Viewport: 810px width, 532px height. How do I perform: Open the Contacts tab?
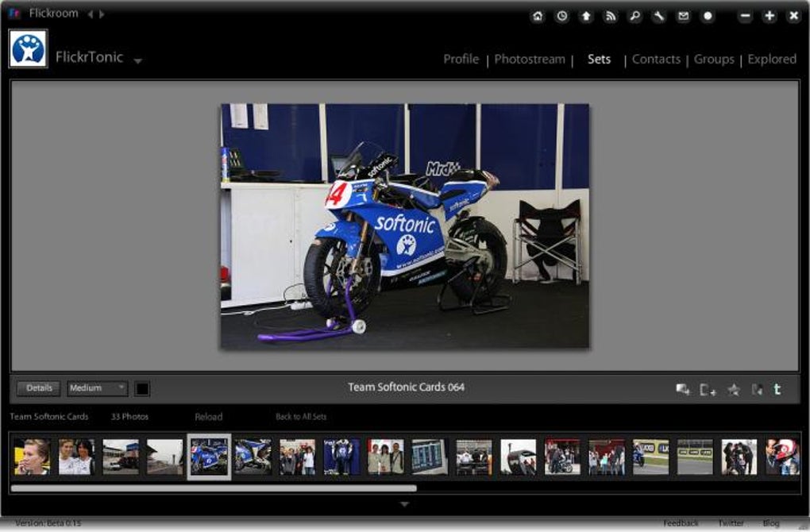656,60
